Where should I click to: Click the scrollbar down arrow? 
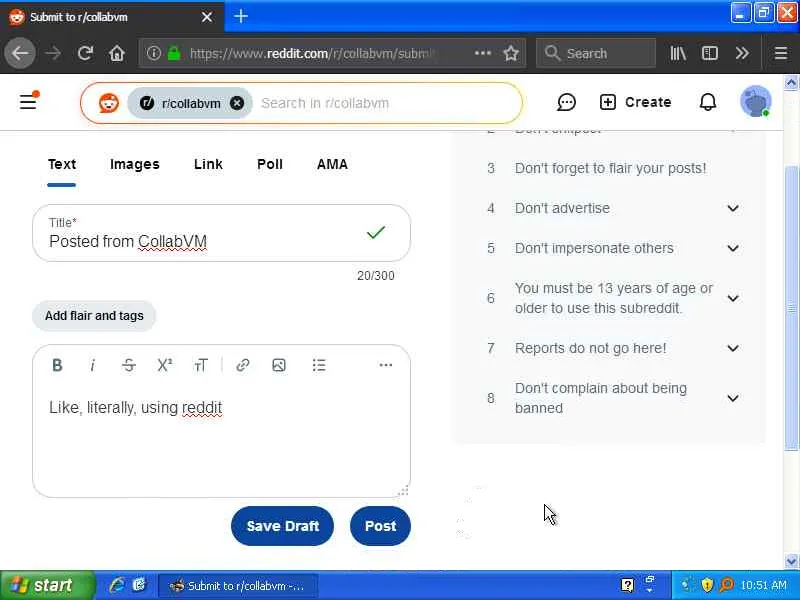click(x=791, y=561)
